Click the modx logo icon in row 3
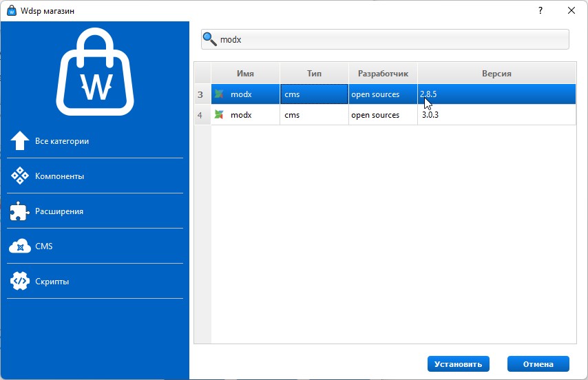 click(x=219, y=94)
